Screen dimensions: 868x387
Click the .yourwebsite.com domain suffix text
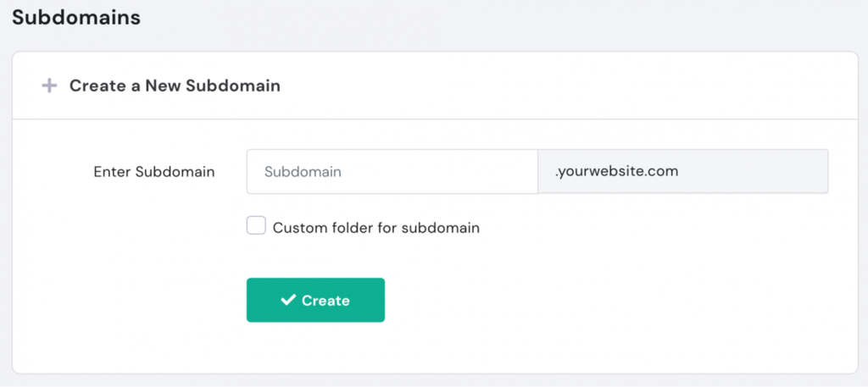[x=617, y=171]
